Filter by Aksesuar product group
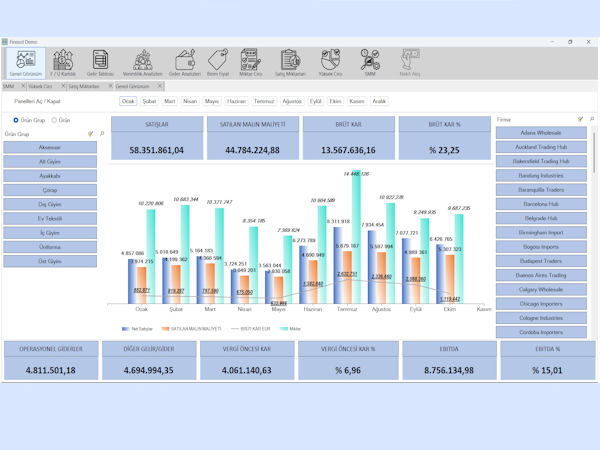 click(50, 147)
